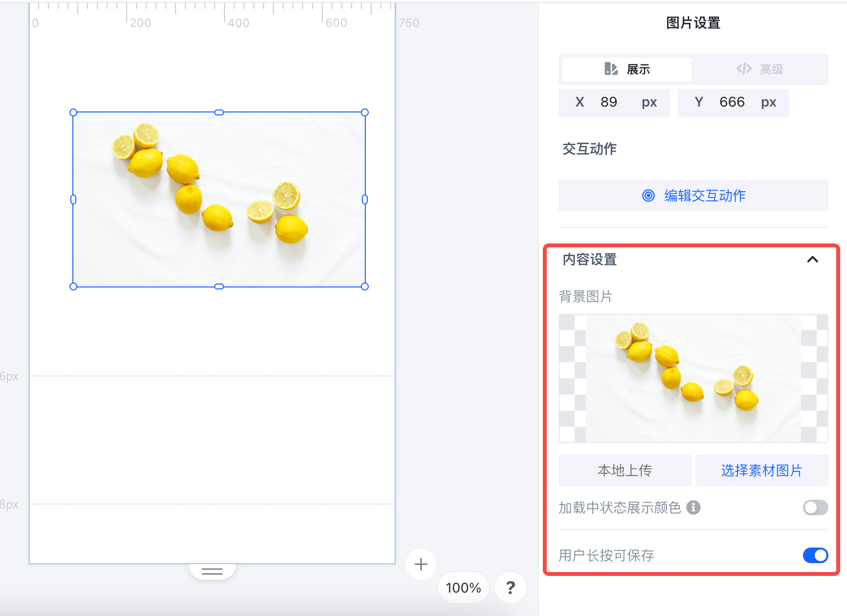Image resolution: width=847 pixels, height=616 pixels.
Task: Choose 选择素材图片 button
Action: point(762,470)
